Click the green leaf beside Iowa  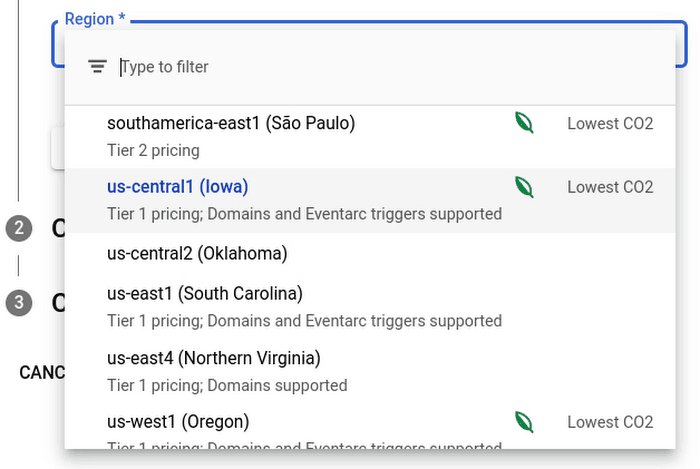[523, 187]
